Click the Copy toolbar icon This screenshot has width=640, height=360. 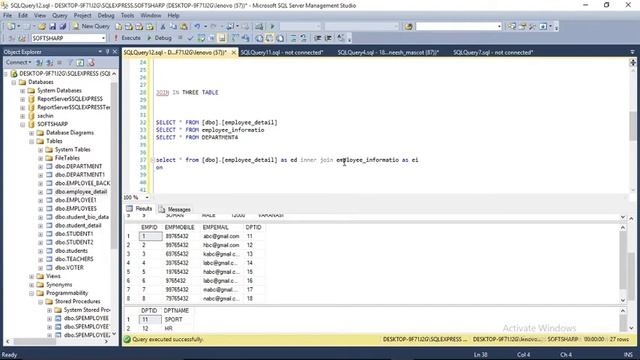pos(173,27)
